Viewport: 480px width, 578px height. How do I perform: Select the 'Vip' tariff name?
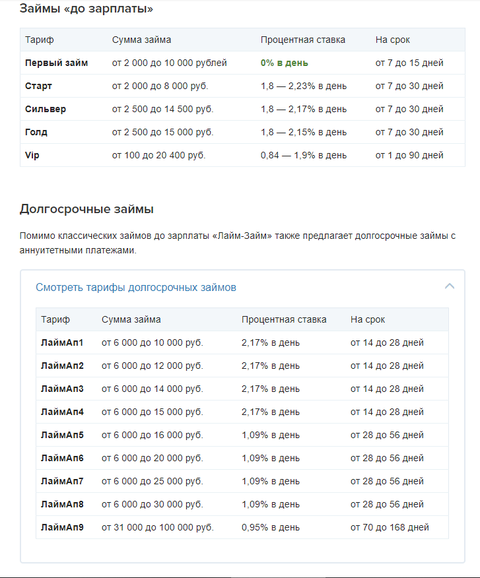click(32, 155)
